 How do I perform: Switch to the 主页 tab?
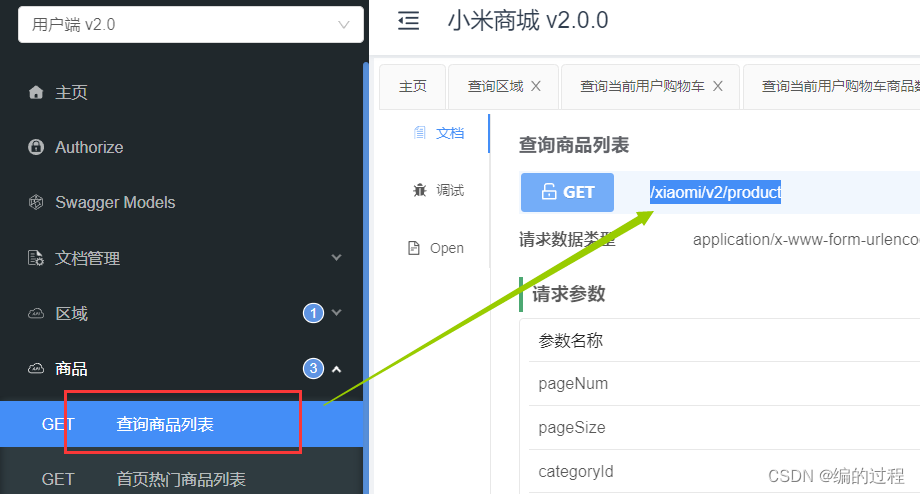pyautogui.click(x=412, y=87)
